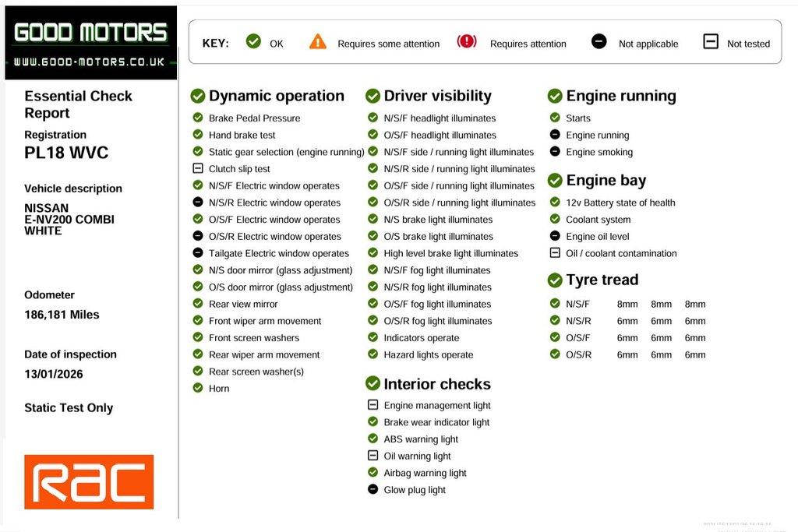Click not-tested icon beside Clutch slip test

click(198, 169)
